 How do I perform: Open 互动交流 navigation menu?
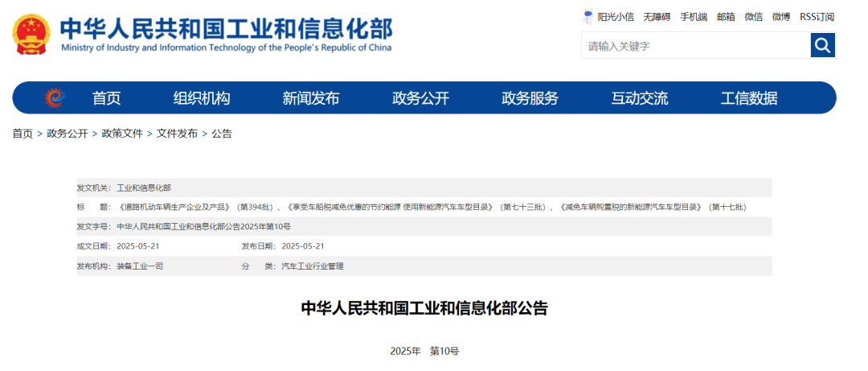tap(640, 98)
